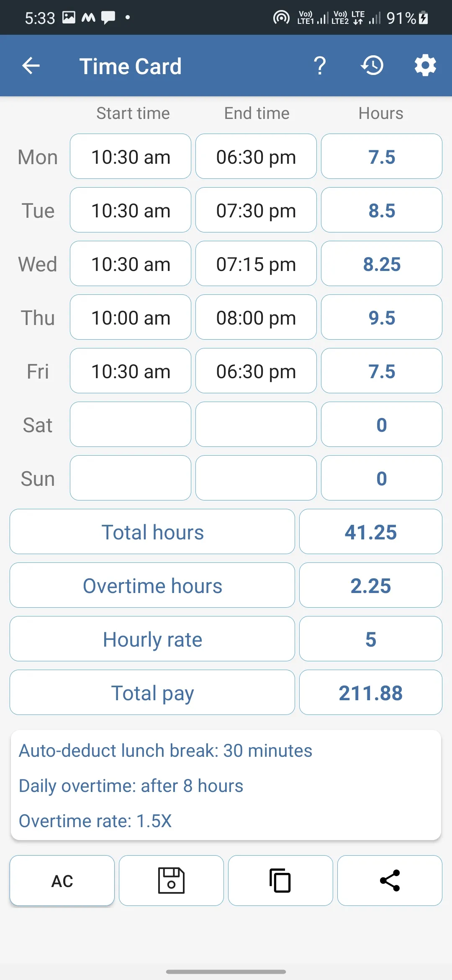The width and height of the screenshot is (452, 980).
Task: Tap the back arrow icon
Action: coord(31,66)
